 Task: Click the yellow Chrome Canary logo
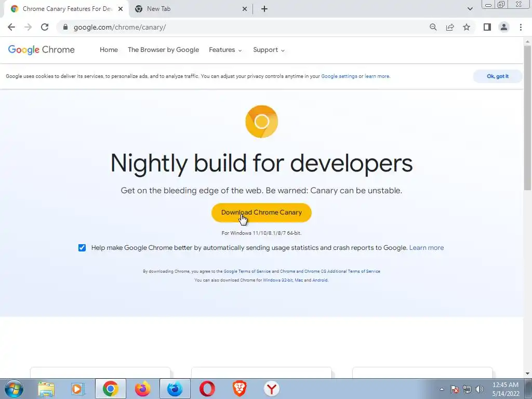click(x=262, y=122)
